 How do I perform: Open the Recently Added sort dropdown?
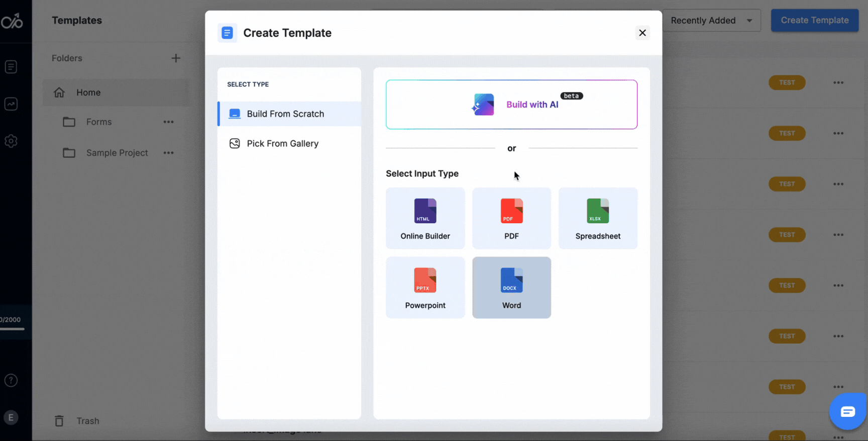coord(711,21)
